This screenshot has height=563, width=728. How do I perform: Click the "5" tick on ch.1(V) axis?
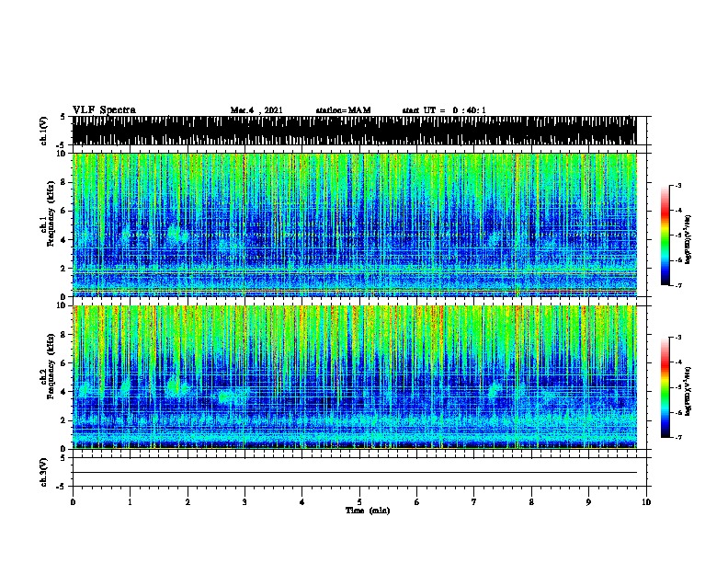(x=63, y=117)
